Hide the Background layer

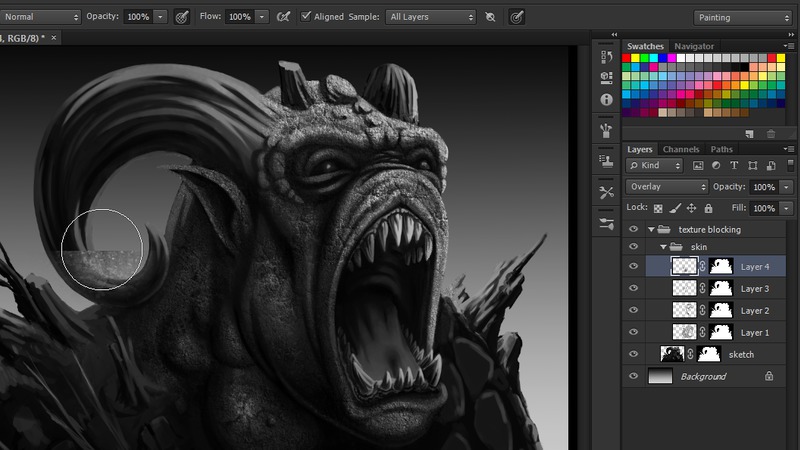tap(633, 377)
